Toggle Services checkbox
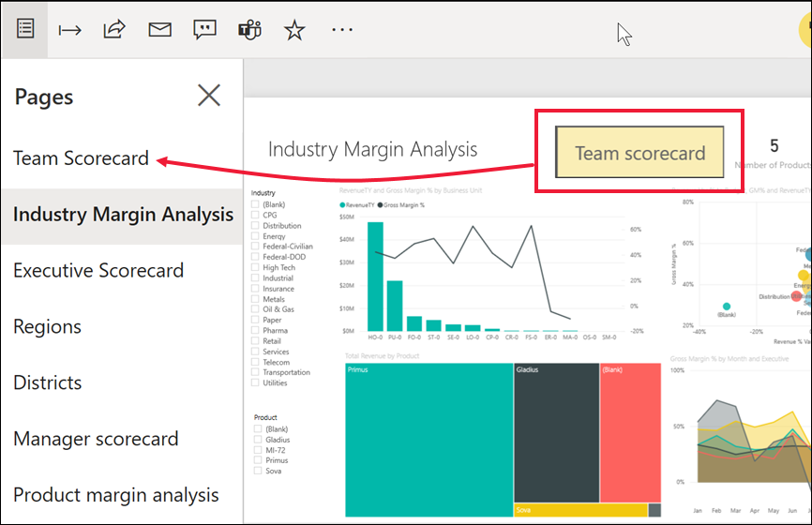The image size is (812, 525). pos(255,352)
